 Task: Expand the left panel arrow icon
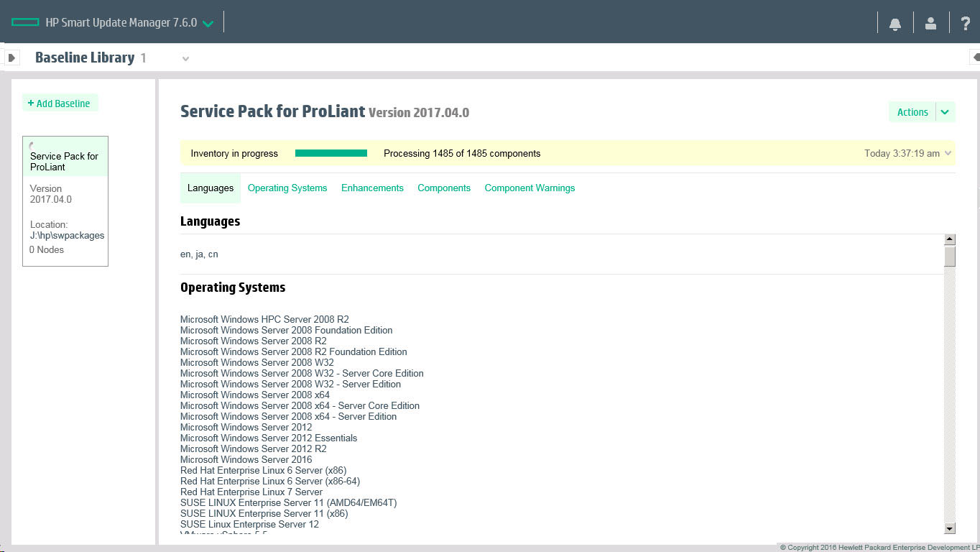tap(11, 57)
